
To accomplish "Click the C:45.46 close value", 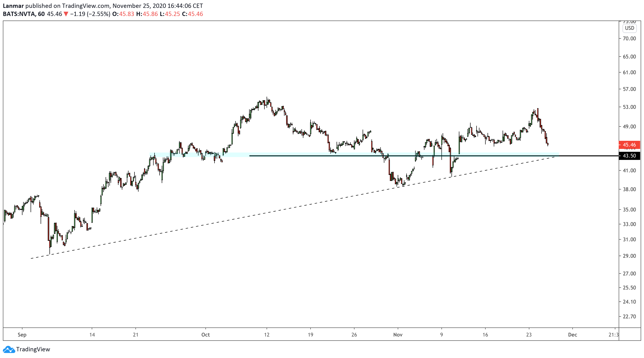I will (193, 14).
